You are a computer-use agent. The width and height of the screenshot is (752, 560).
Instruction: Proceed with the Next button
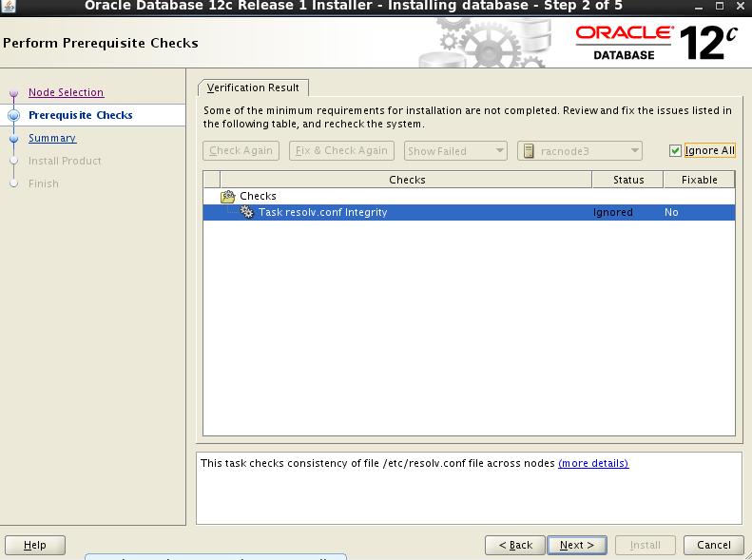click(577, 545)
